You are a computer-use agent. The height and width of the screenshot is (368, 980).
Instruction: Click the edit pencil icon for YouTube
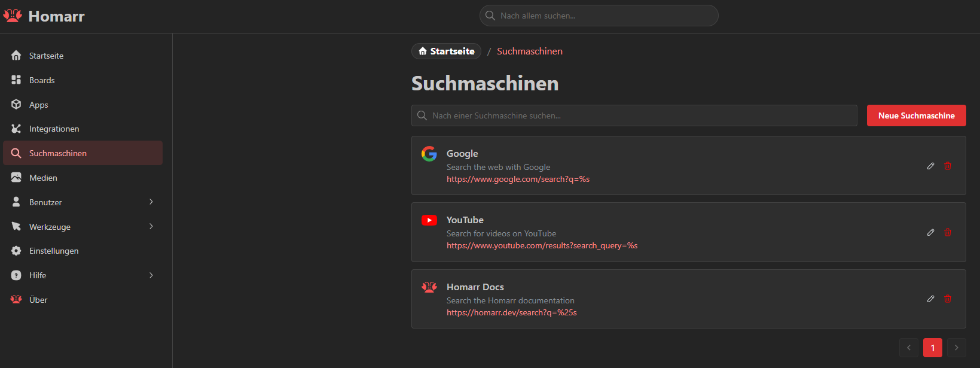pos(930,232)
